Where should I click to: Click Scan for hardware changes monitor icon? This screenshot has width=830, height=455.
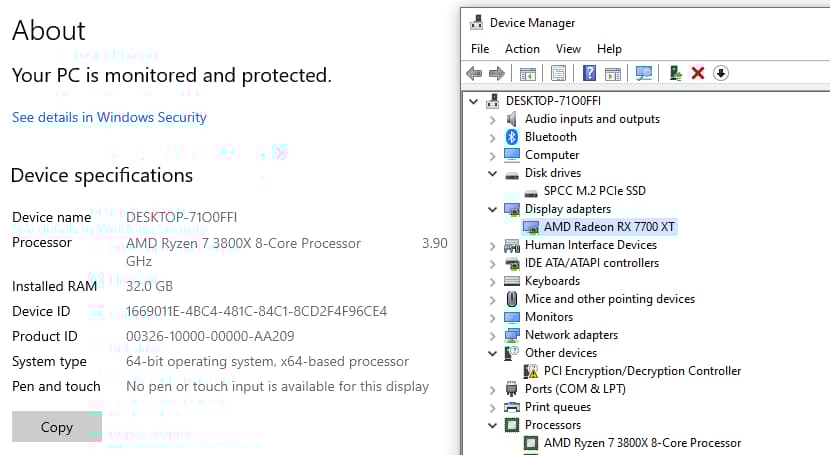click(644, 73)
